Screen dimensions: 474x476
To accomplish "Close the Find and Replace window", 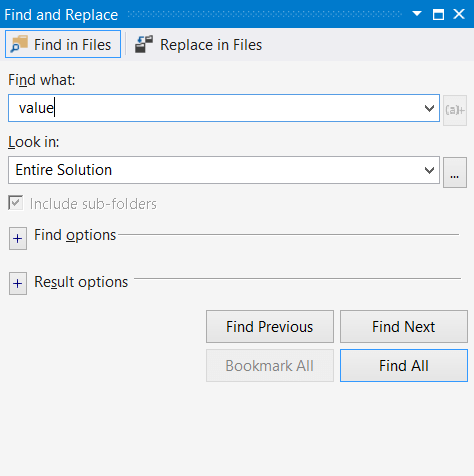I will 459,14.
